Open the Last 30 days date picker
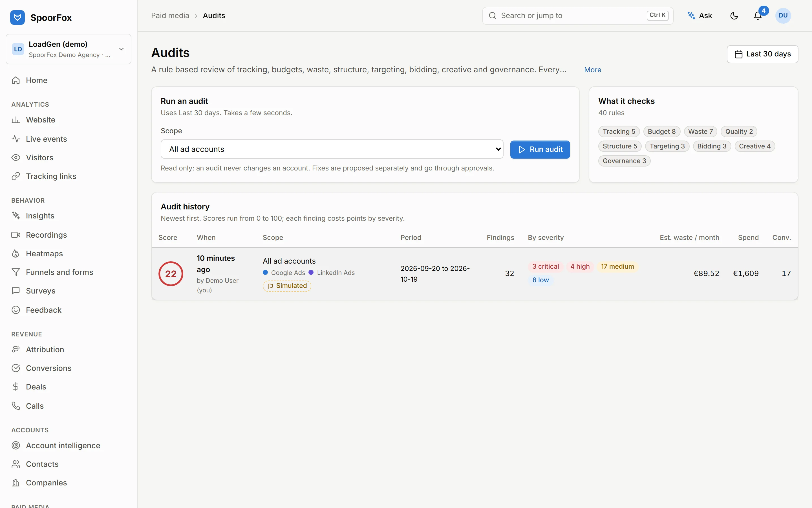The height and width of the screenshot is (508, 812). point(762,54)
